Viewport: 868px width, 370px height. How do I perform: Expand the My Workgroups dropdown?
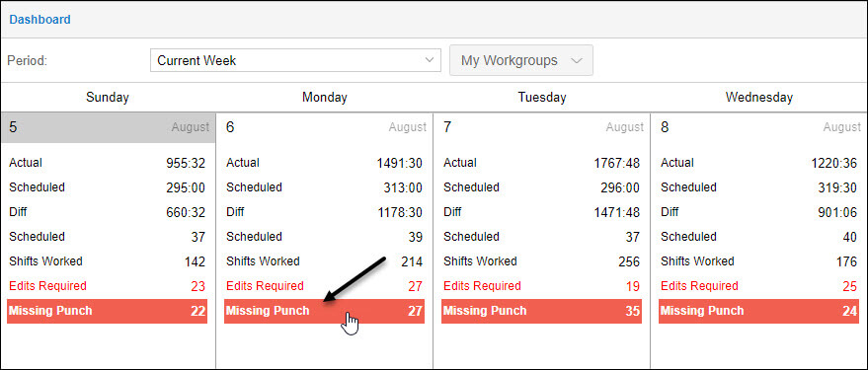[521, 60]
